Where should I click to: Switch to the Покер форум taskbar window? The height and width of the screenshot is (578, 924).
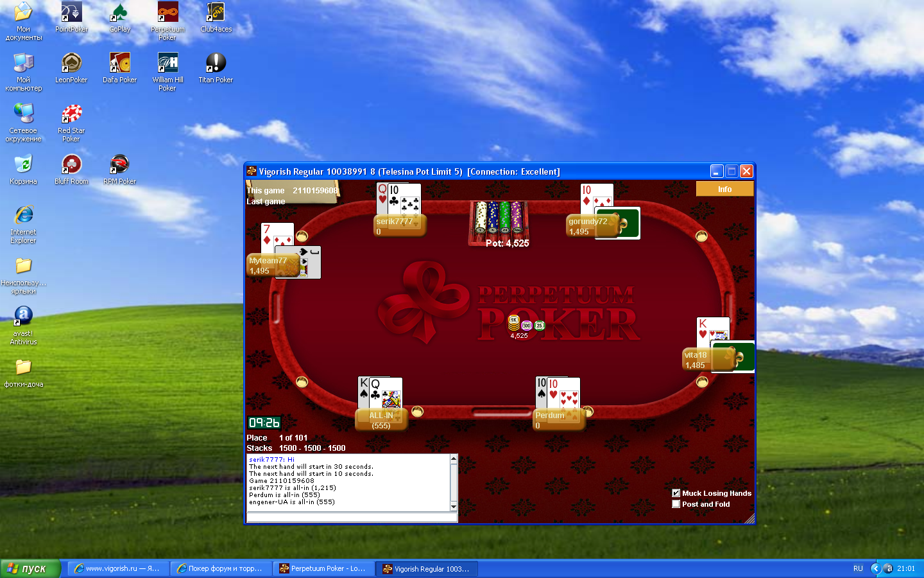pyautogui.click(x=221, y=568)
